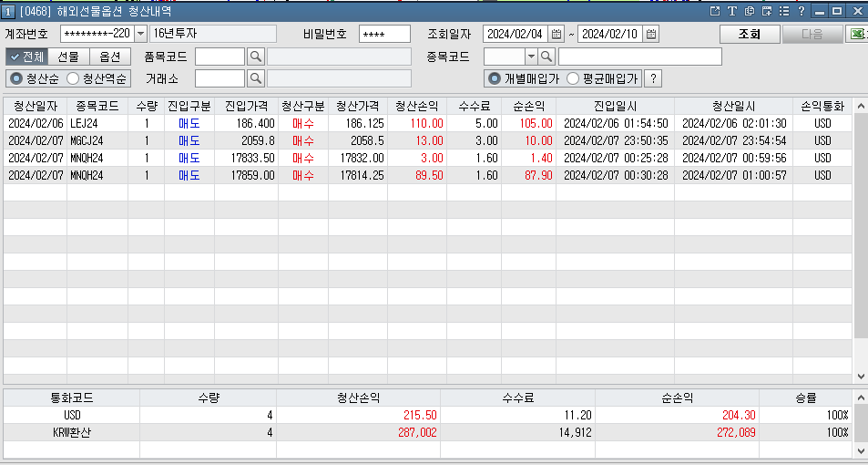868x465 pixels.
Task: Expand the 종목코드 dropdown arrow
Action: [531, 57]
